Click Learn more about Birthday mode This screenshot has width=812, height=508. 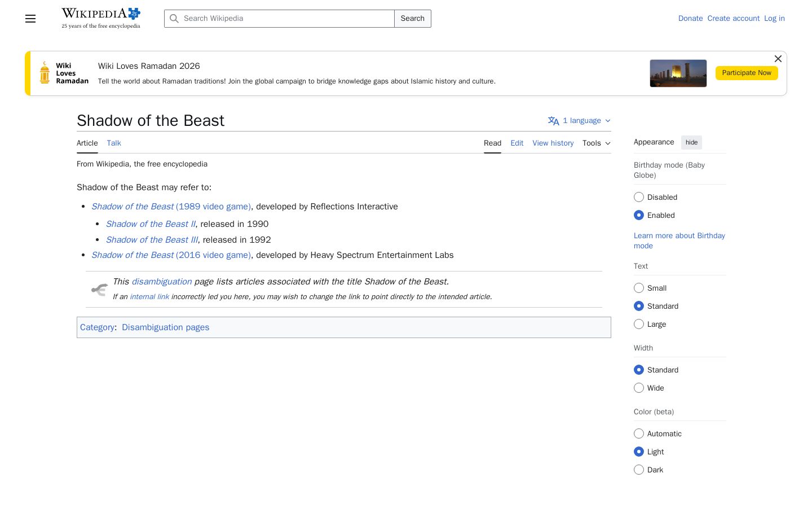pyautogui.click(x=679, y=240)
